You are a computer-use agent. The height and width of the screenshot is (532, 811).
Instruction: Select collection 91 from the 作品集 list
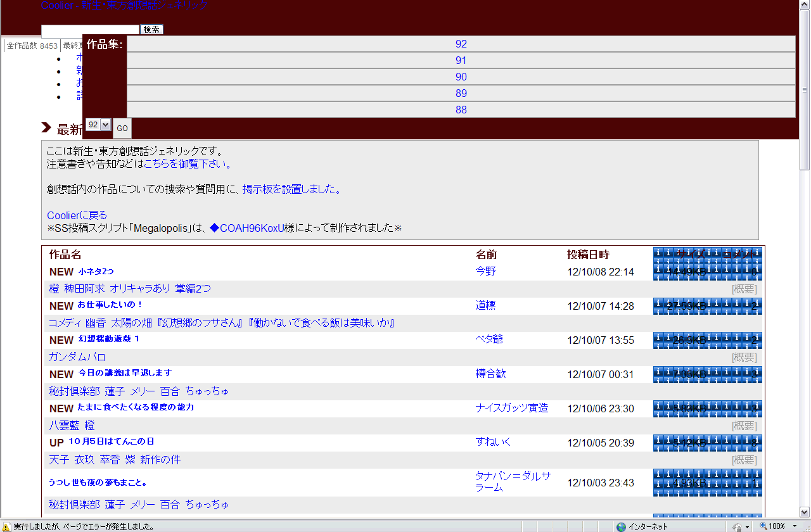[x=461, y=61]
